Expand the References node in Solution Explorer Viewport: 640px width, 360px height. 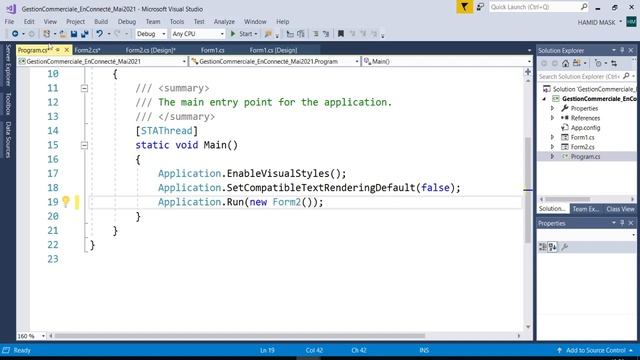(x=552, y=118)
